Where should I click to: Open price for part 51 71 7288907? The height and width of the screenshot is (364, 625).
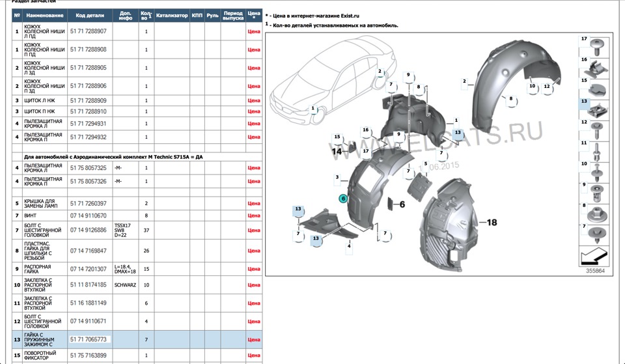254,31
